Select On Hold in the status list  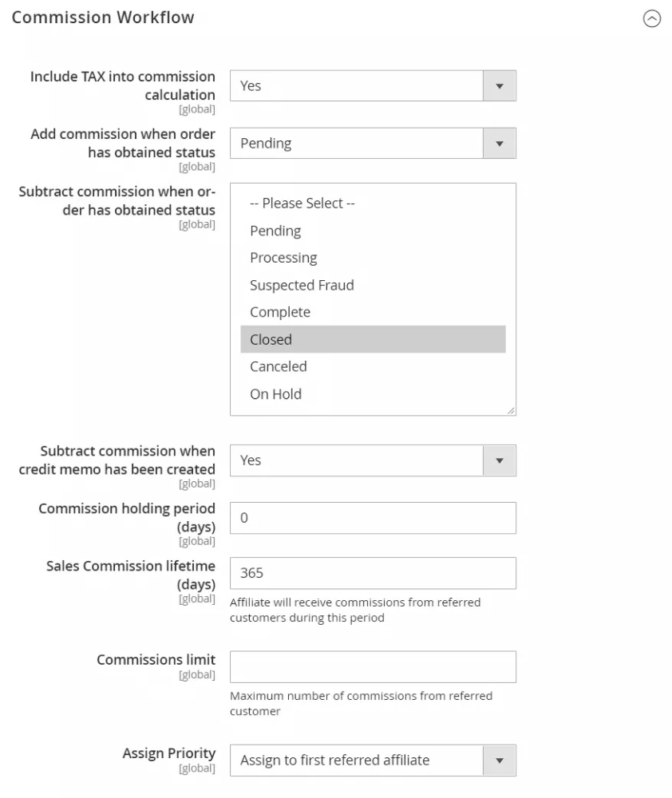click(x=275, y=393)
